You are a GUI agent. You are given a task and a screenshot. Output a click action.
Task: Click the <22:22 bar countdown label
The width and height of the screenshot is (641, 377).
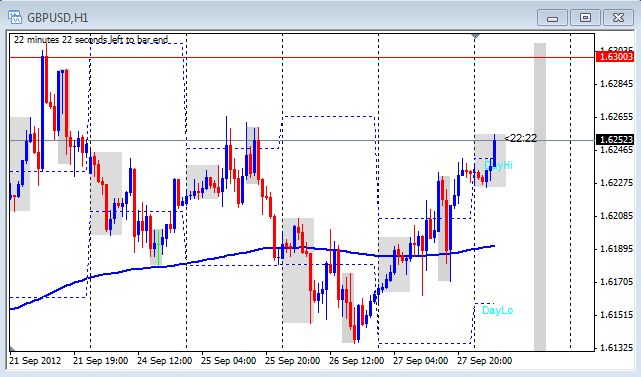coord(520,138)
